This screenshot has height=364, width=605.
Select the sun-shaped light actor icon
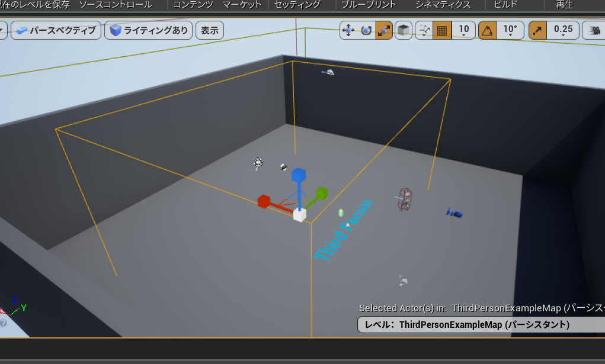[258, 163]
